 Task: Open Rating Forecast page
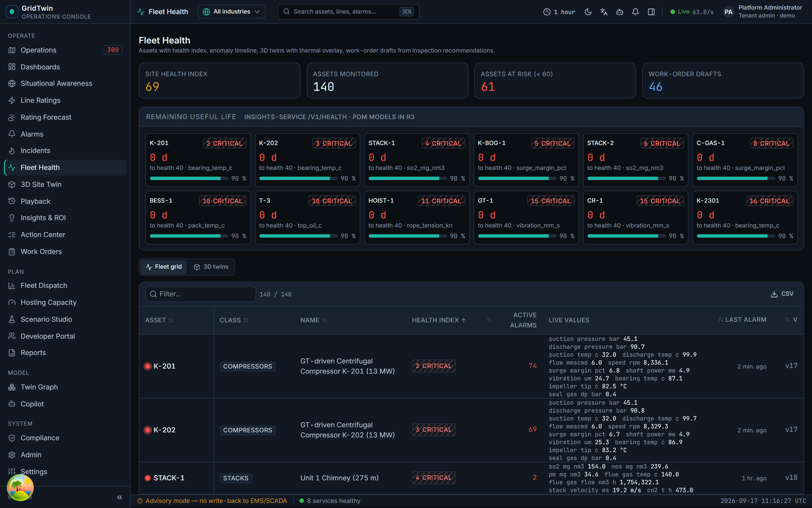[x=65, y=117]
